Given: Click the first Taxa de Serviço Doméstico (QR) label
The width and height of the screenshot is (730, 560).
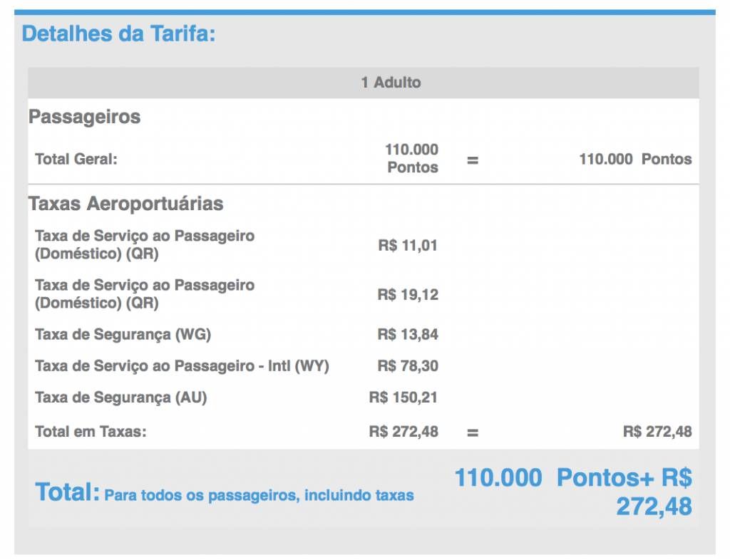Looking at the screenshot, I should [145, 244].
